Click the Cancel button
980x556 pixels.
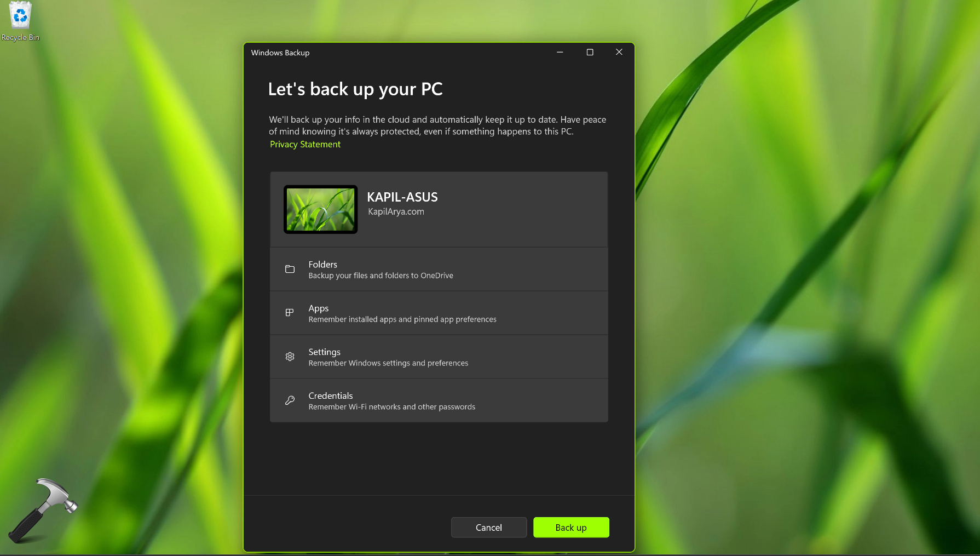coord(489,528)
